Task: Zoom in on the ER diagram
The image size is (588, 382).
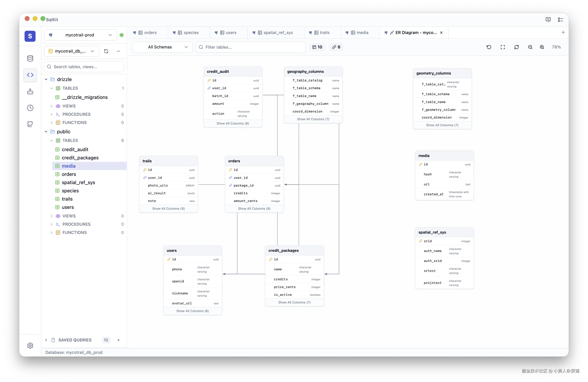Action: (x=542, y=47)
